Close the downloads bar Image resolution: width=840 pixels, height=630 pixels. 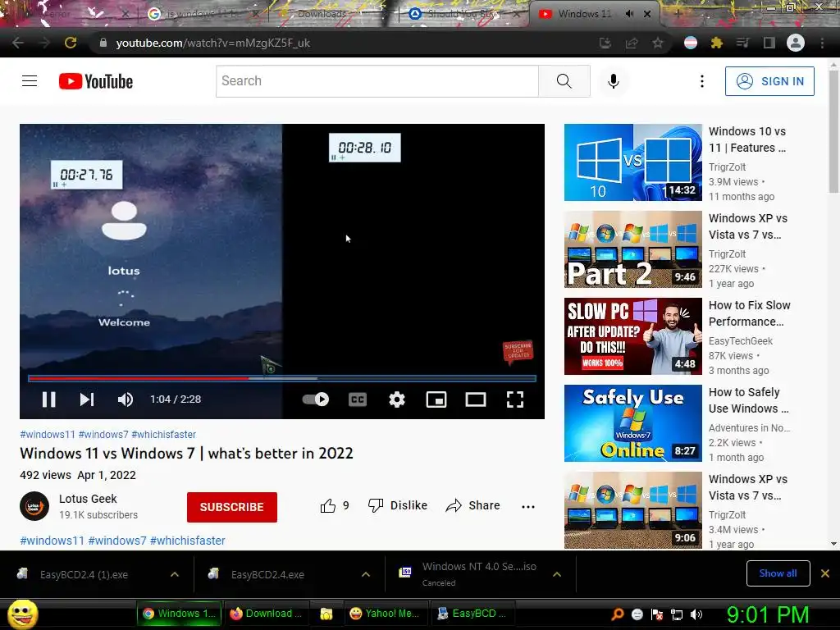pos(825,573)
